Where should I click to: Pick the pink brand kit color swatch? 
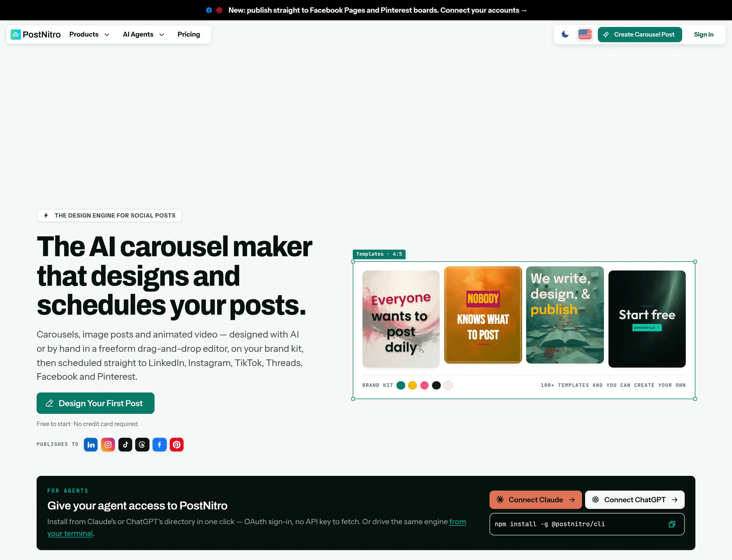click(424, 385)
